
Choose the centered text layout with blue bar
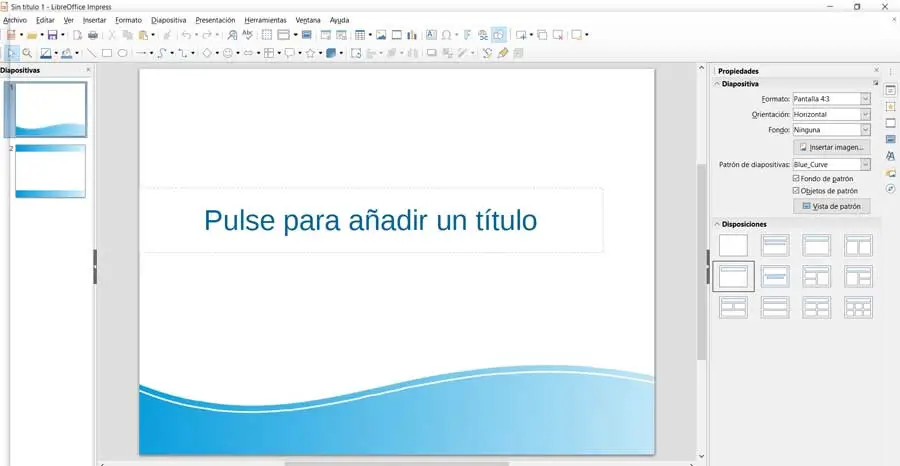775,277
